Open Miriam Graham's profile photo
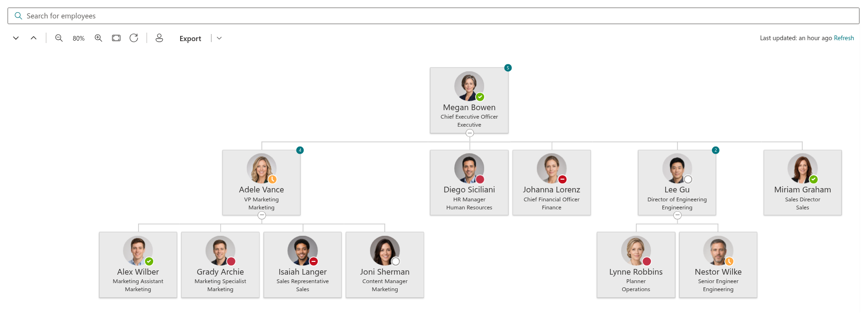Viewport: 868px width, 320px height. point(802,168)
